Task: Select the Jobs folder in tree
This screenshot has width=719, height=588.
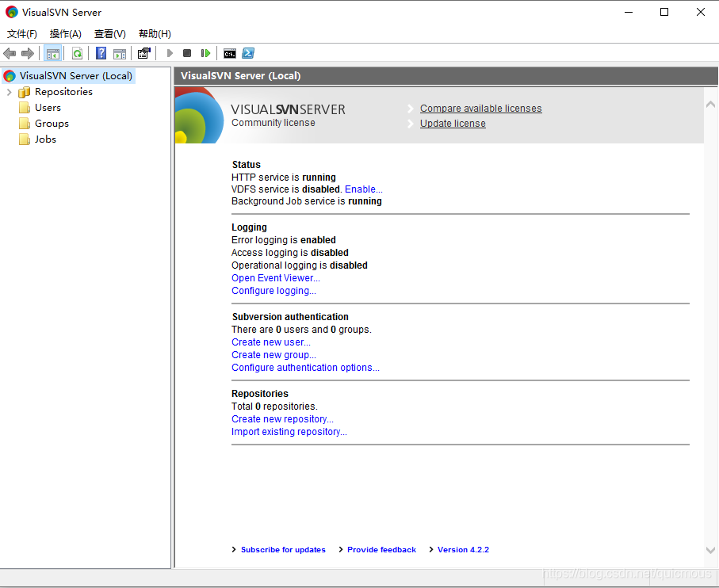Action: [x=45, y=139]
